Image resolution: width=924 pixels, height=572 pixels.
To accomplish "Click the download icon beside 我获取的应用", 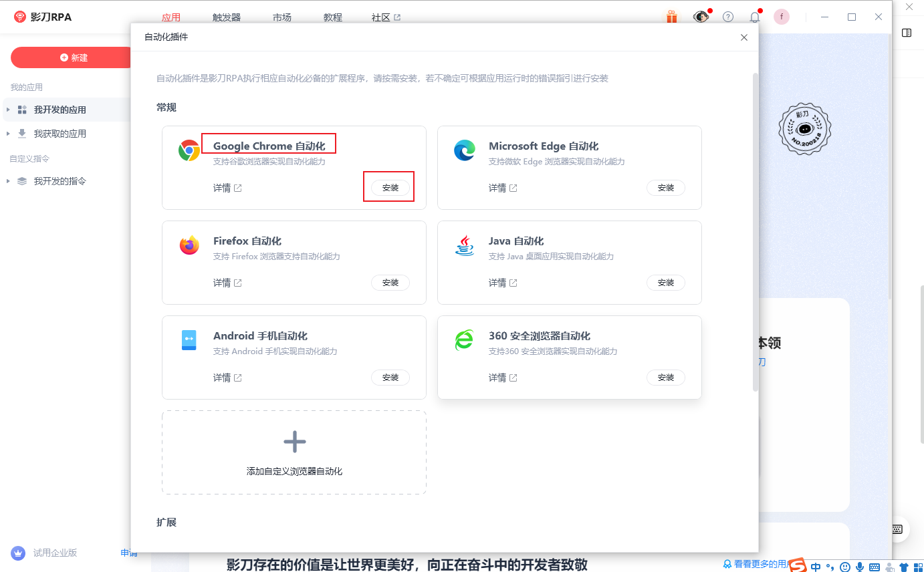I will click(x=22, y=134).
